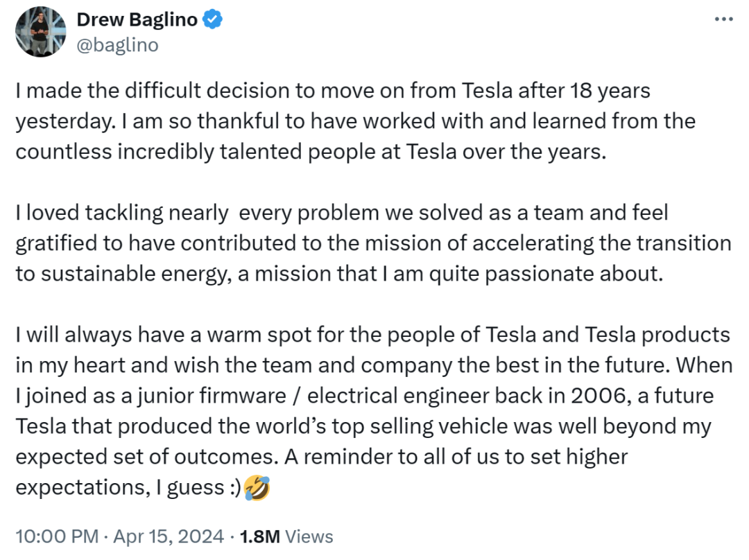The width and height of the screenshot is (749, 560).
Task: Click the paragraph starting 'I loved tackling nearly'
Action: click(373, 243)
